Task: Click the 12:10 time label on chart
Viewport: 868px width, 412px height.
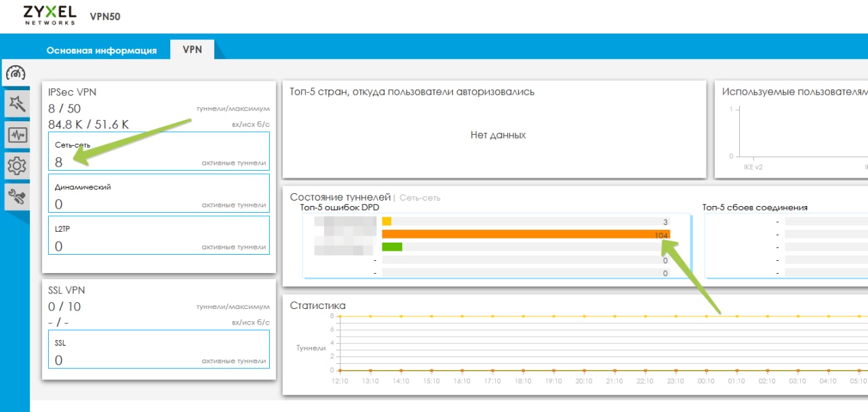Action: pos(340,382)
